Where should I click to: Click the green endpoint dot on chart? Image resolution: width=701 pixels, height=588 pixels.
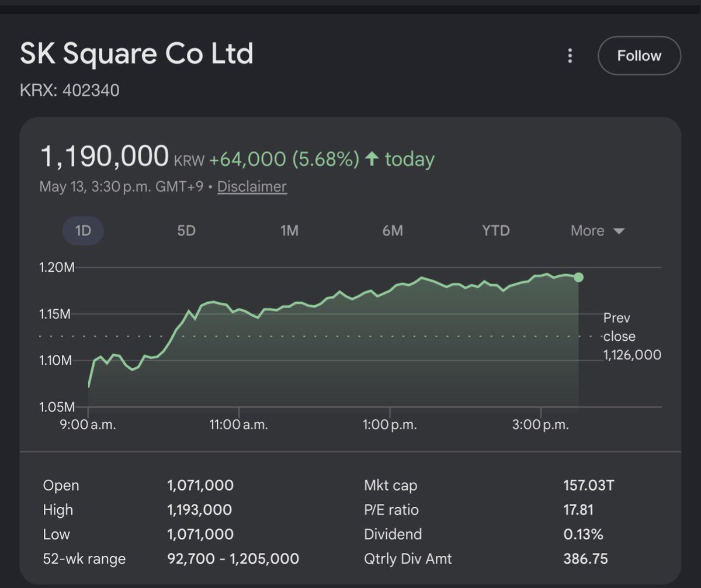[x=578, y=277]
